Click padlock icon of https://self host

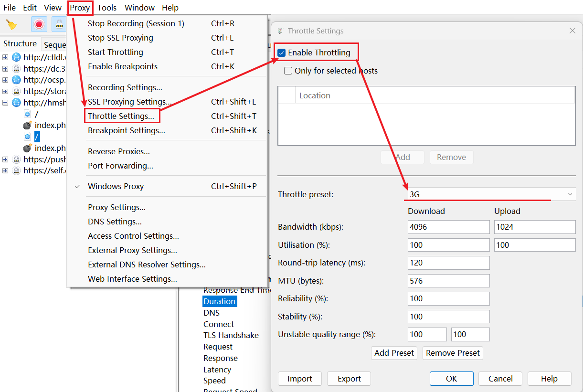pyautogui.click(x=16, y=170)
